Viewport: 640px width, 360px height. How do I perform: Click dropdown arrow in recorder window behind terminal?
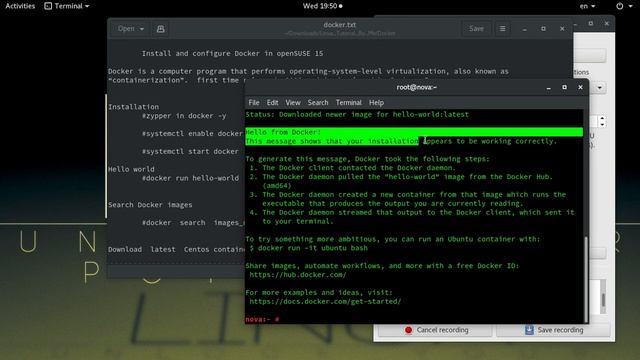tap(600, 88)
